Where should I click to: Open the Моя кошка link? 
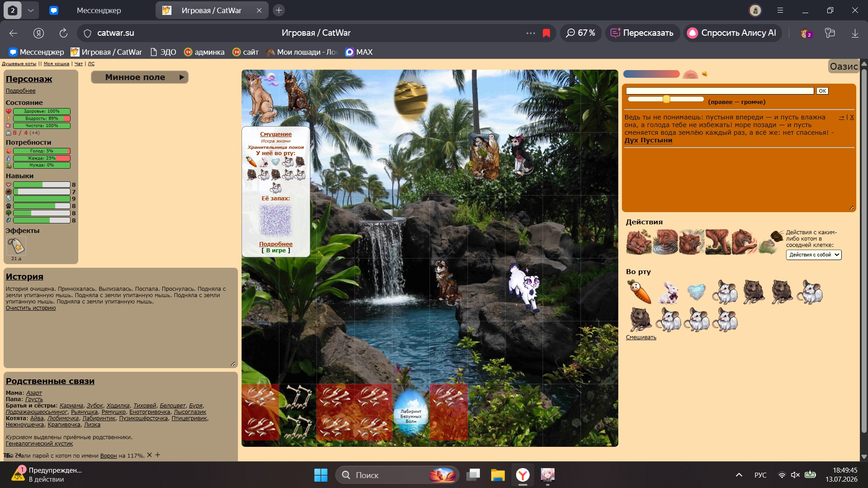tap(57, 64)
